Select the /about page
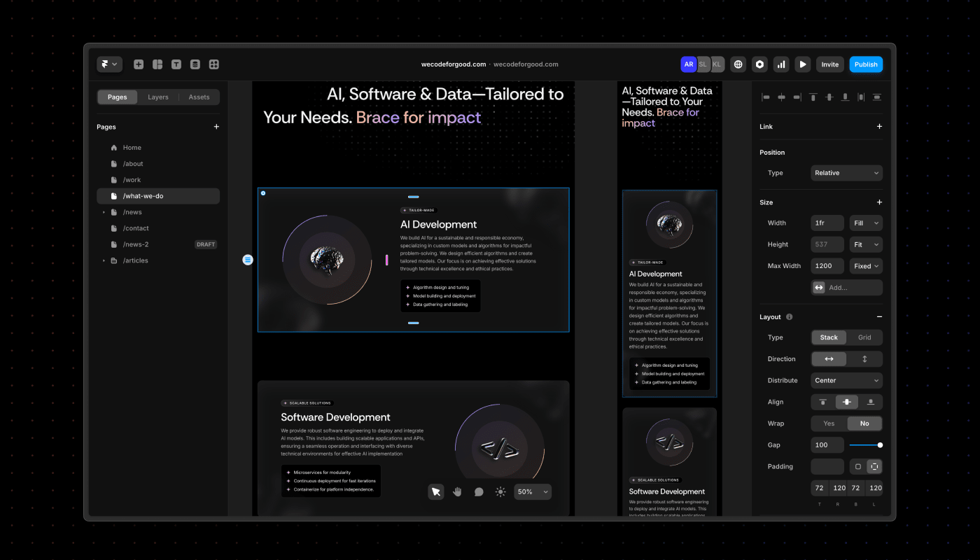 pyautogui.click(x=158, y=164)
